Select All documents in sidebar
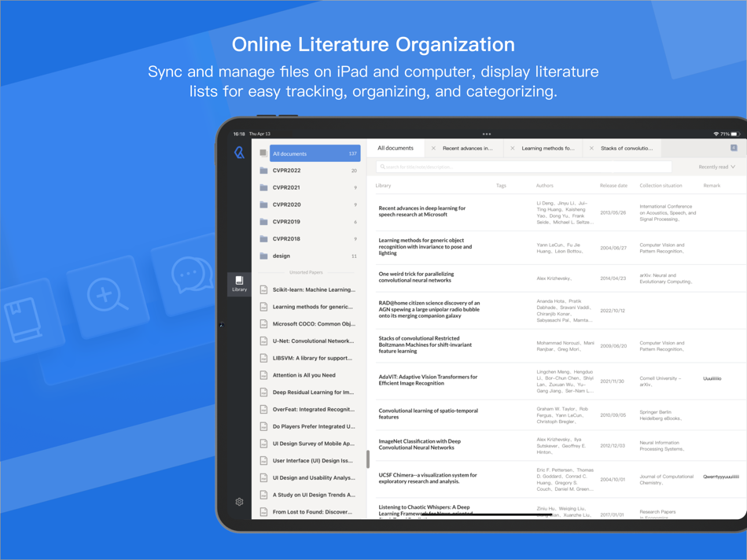 315,153
